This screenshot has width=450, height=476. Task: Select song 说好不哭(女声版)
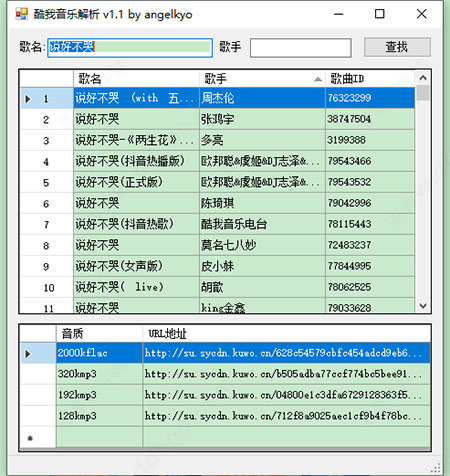click(136, 266)
